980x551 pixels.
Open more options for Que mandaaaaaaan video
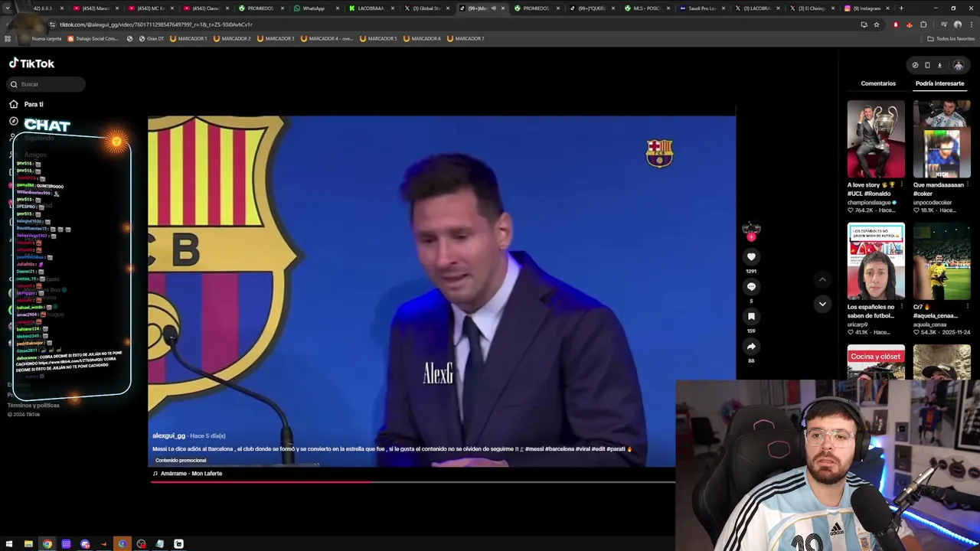coord(968,184)
